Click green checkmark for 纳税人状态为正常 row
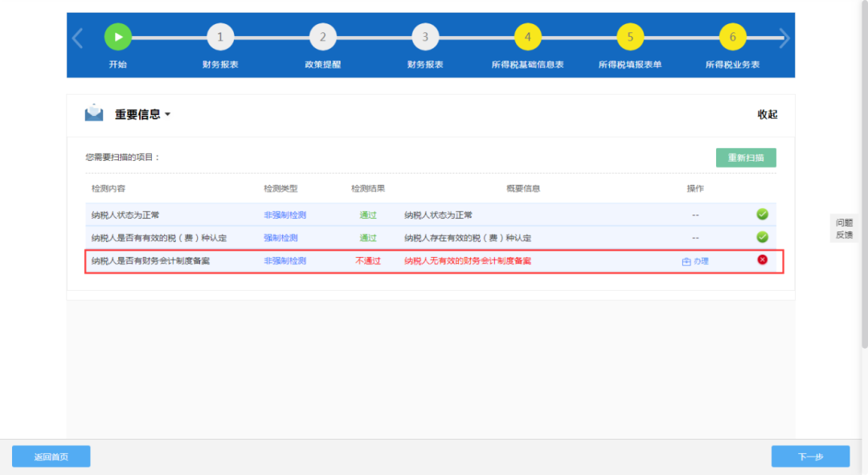 click(762, 215)
